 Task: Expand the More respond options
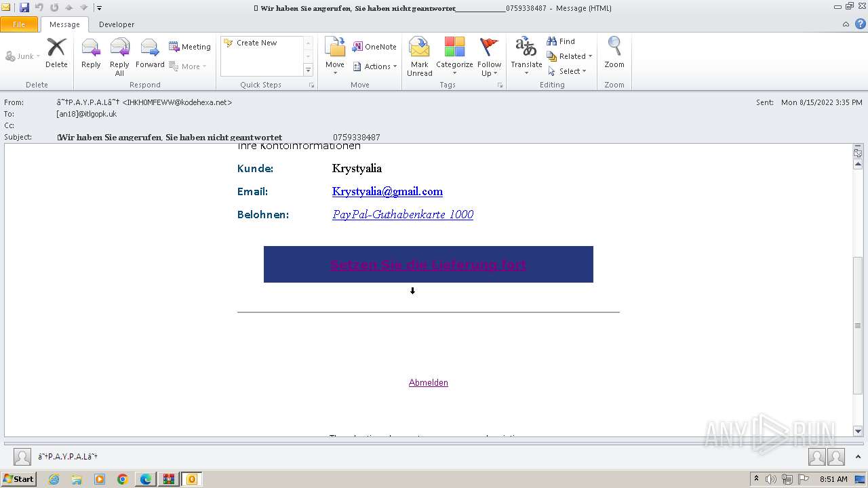click(x=188, y=66)
